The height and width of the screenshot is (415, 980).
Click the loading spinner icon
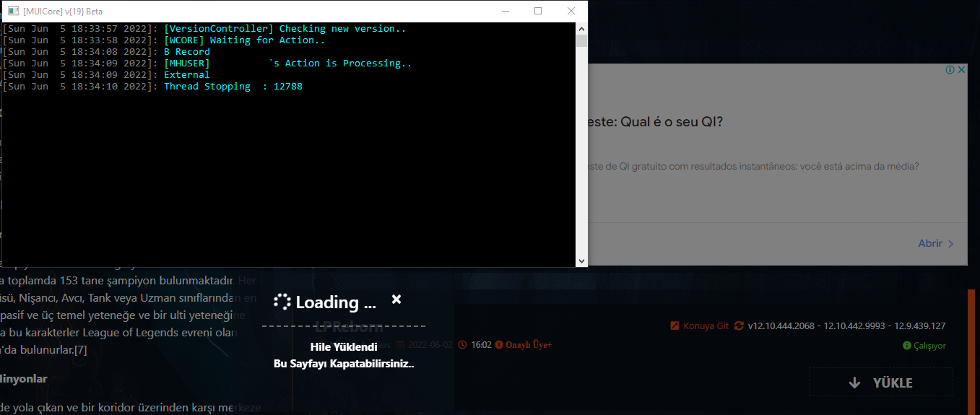click(x=282, y=302)
